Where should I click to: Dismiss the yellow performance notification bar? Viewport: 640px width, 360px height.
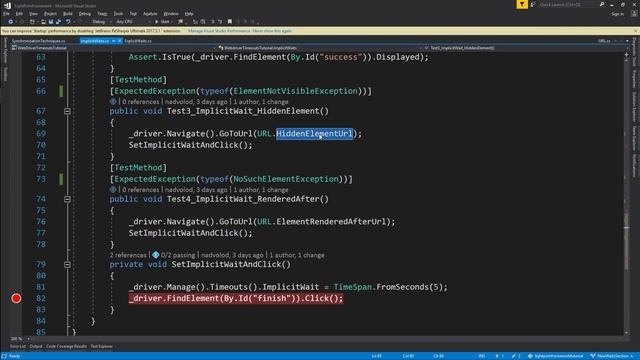636,31
